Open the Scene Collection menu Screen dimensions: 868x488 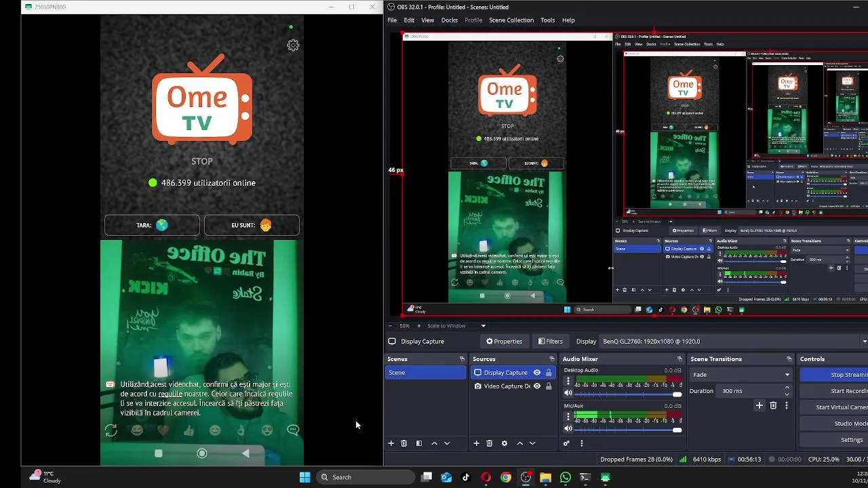tap(511, 20)
